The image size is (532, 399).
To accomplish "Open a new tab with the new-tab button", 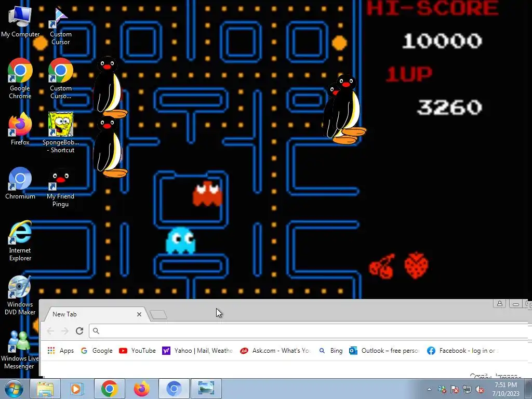I will 158,315.
